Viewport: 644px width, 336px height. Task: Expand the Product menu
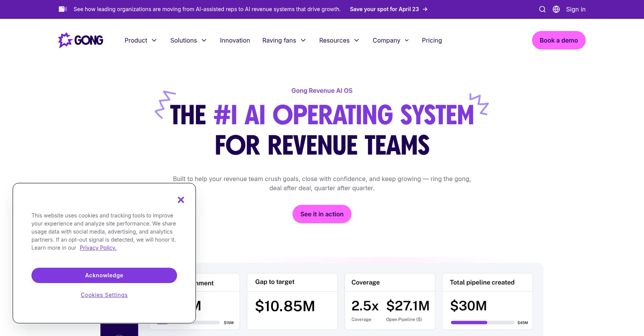(x=141, y=40)
